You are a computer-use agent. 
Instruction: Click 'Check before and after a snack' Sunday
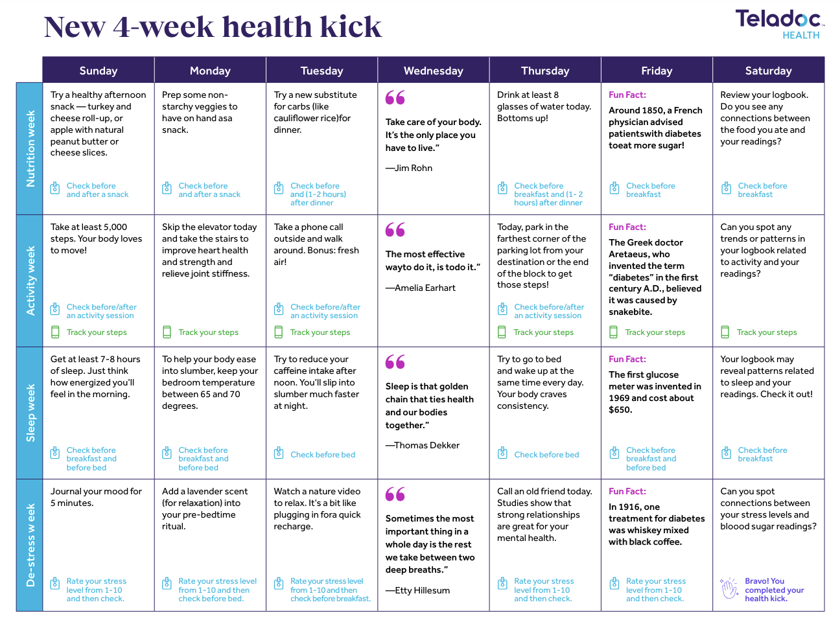97,190
